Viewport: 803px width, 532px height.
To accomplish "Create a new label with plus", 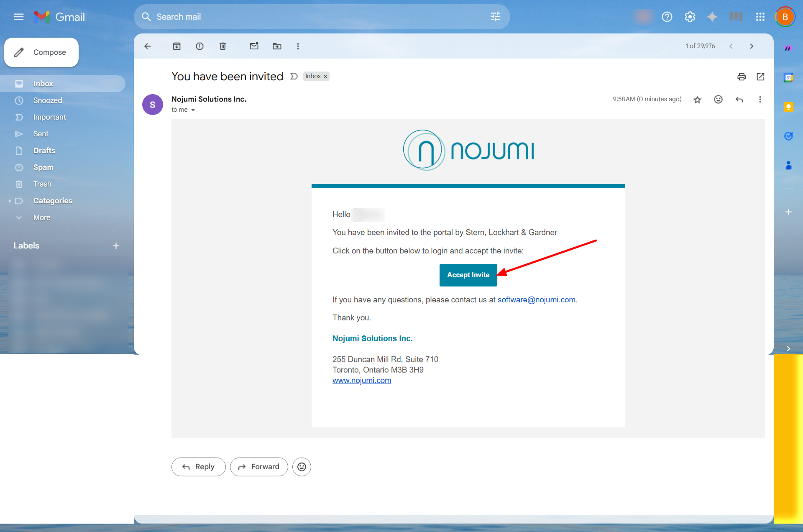I will [x=116, y=246].
